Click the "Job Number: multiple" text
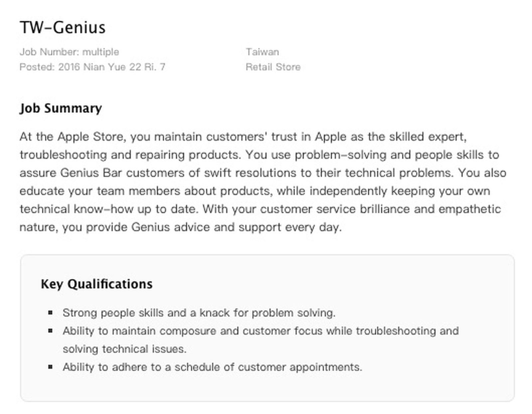 (x=69, y=52)
